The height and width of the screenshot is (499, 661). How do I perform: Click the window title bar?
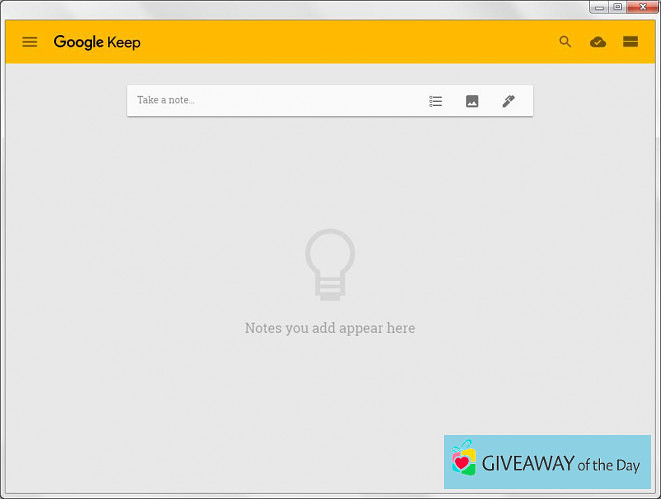click(300, 8)
